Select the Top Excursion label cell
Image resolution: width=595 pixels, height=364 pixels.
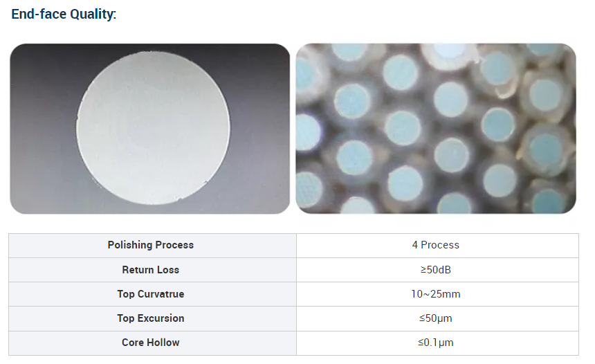point(151,318)
